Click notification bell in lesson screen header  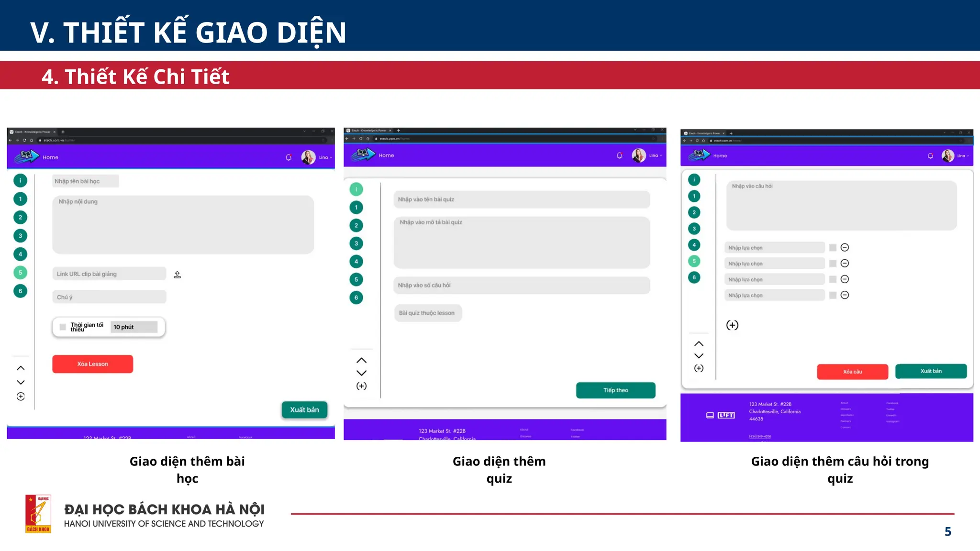coord(289,157)
